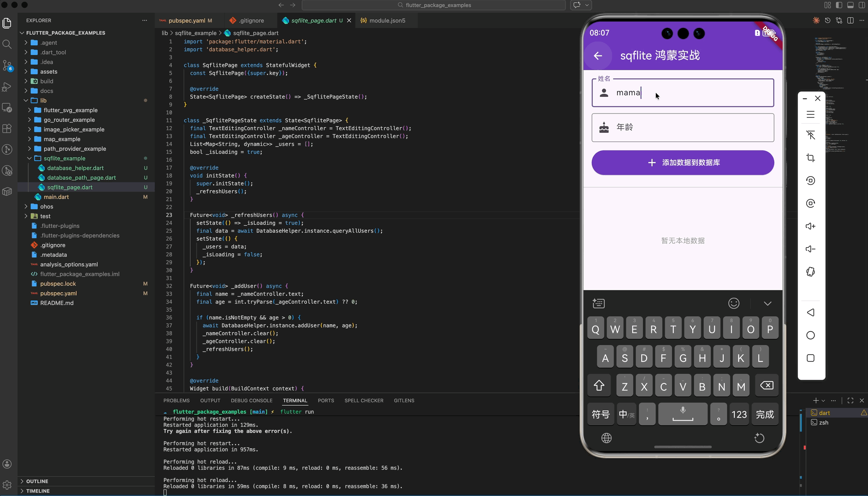Tap 添加数据到数据库 button
The image size is (868, 496).
coord(683,163)
